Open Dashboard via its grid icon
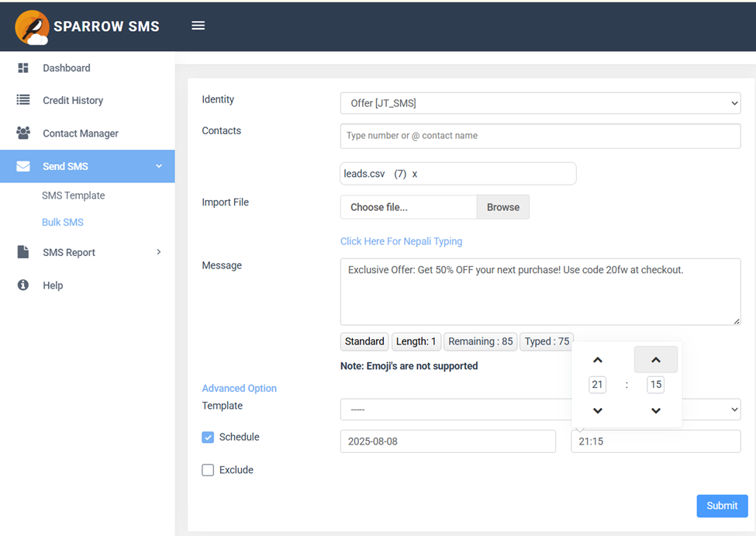This screenshot has height=536, width=756. [x=23, y=68]
